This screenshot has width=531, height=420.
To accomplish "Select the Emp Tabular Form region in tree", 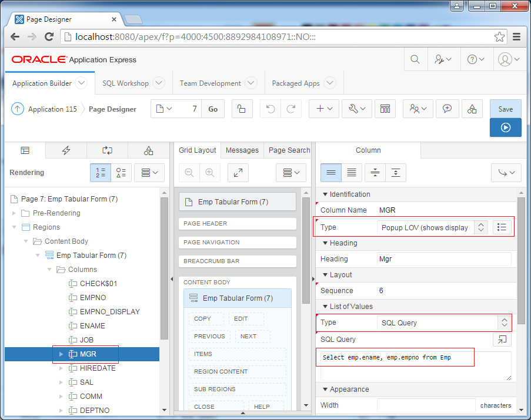I will pos(91,256).
